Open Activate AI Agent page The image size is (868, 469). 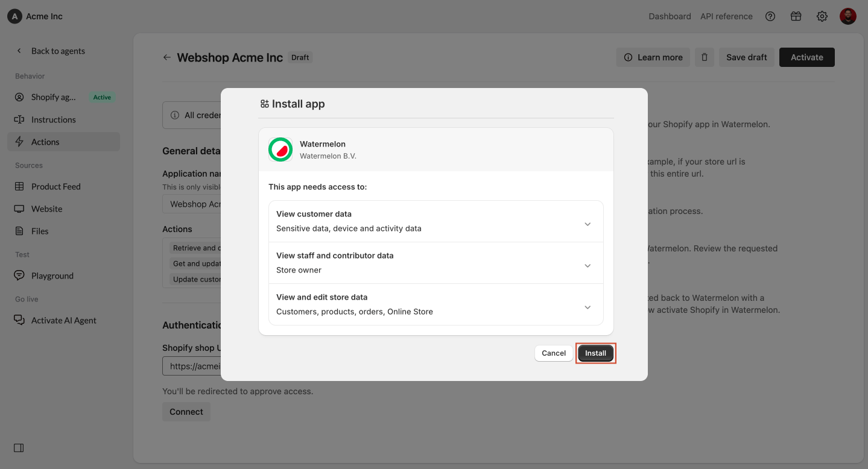tap(63, 320)
